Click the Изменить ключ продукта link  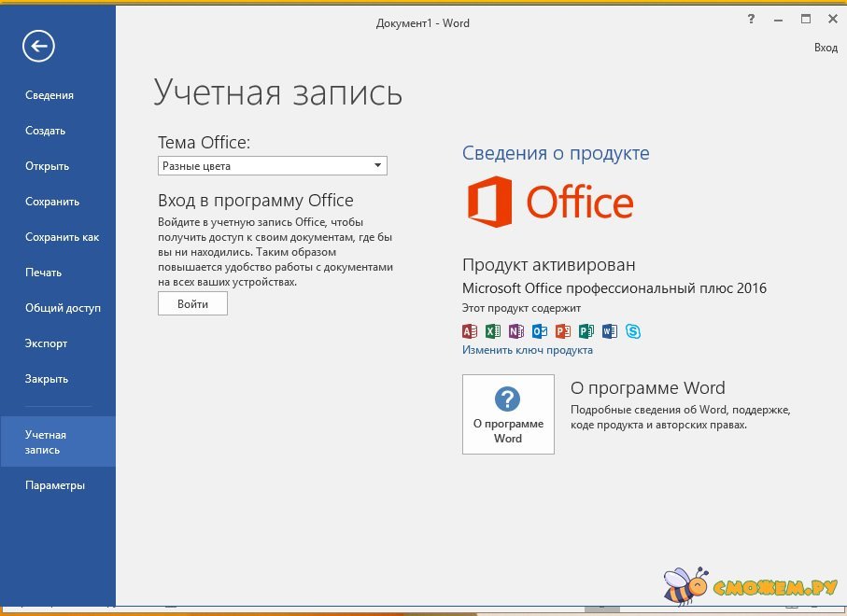pyautogui.click(x=527, y=350)
